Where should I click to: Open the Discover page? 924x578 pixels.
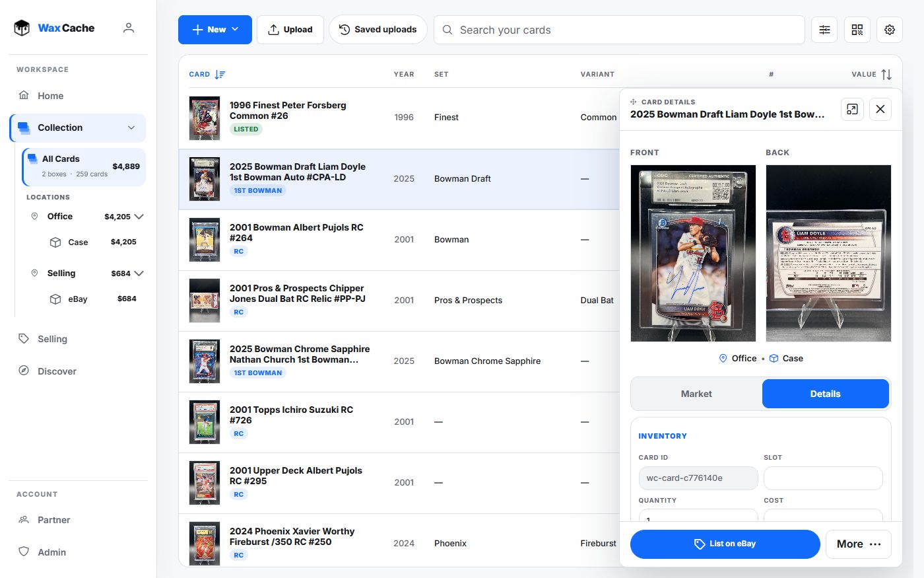coord(78,371)
